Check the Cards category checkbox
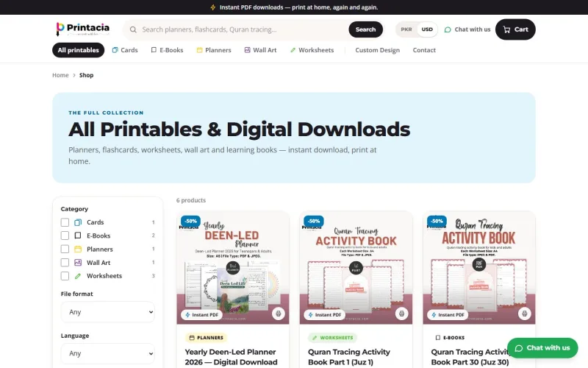This screenshot has width=588, height=368. [65, 222]
